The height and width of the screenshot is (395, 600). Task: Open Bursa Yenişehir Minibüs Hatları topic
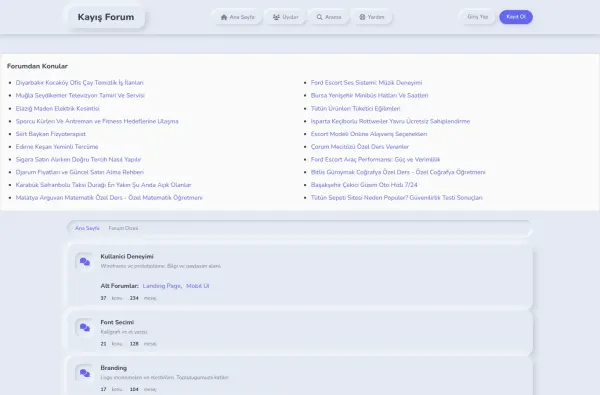click(x=369, y=95)
